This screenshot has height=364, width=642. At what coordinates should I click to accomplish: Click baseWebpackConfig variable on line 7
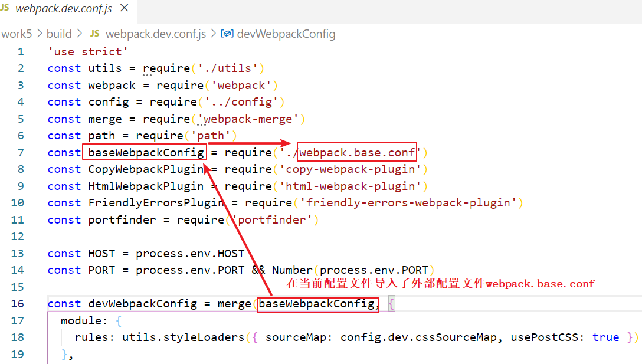pyautogui.click(x=146, y=153)
